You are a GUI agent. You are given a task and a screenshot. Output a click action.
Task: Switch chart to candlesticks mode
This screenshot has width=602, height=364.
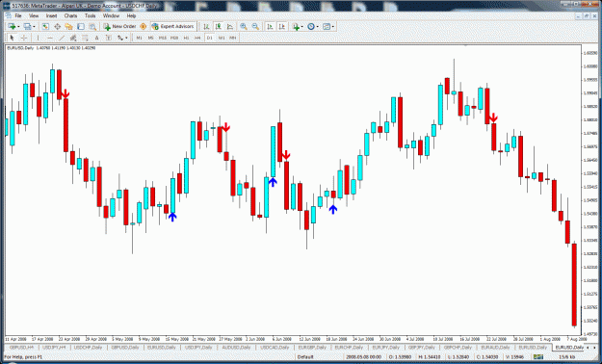[218, 27]
